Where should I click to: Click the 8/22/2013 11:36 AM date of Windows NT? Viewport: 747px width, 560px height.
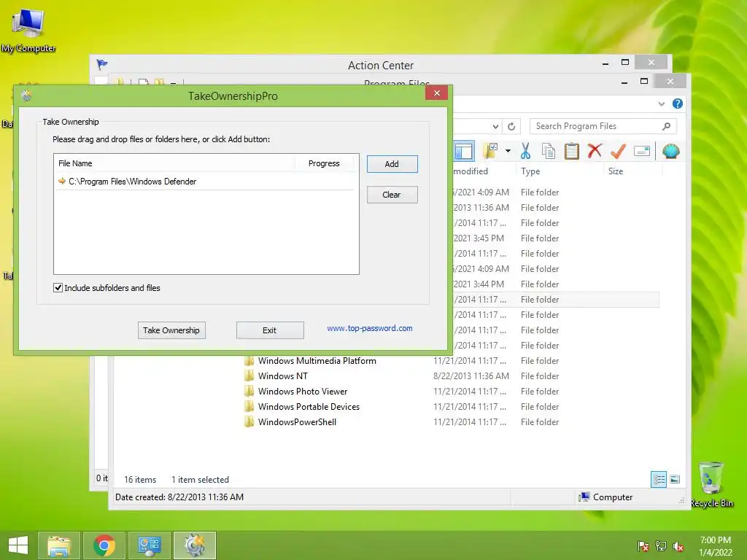coord(471,376)
